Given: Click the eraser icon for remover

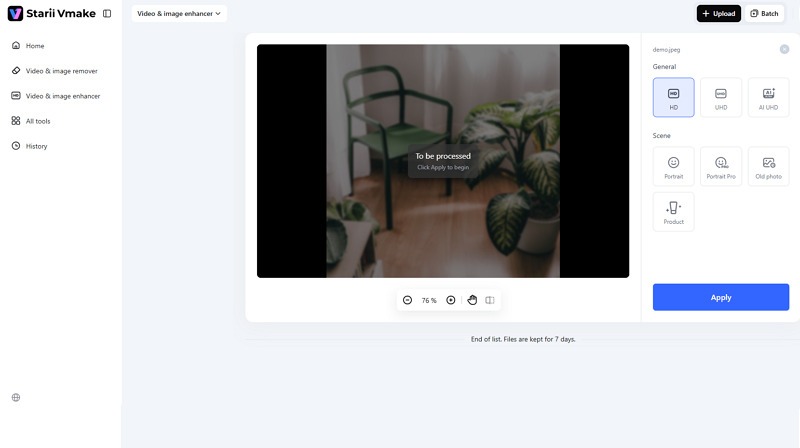Looking at the screenshot, I should [16, 70].
